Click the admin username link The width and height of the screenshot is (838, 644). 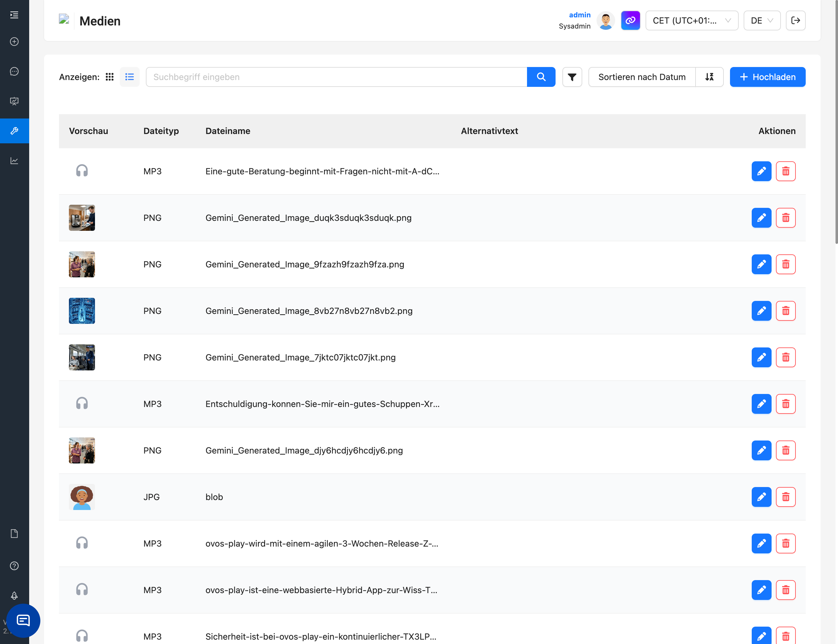tap(579, 15)
